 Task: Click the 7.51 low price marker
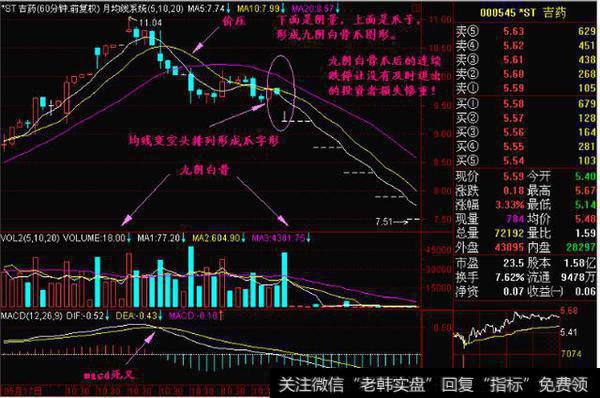pos(384,222)
